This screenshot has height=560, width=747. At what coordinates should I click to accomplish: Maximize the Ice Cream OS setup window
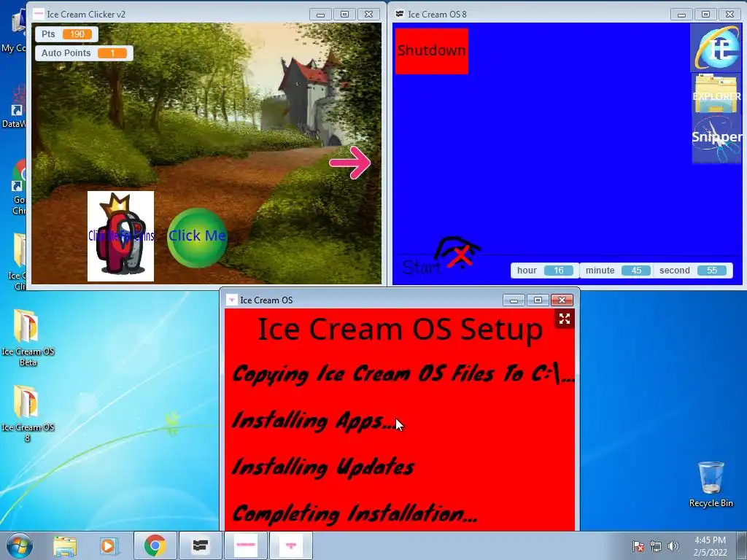(538, 300)
